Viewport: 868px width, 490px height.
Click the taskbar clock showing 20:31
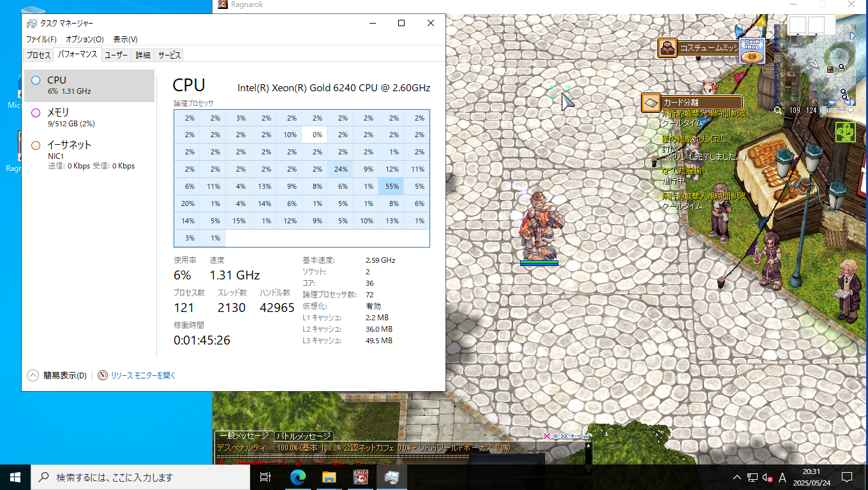point(812,477)
